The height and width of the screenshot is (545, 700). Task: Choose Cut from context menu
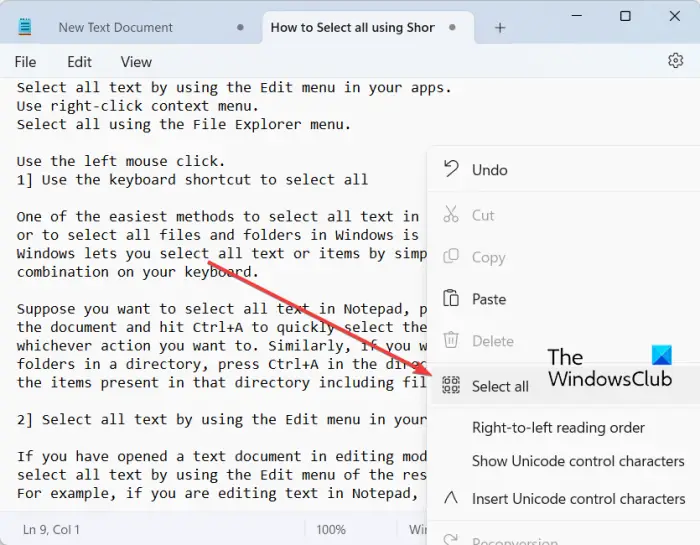click(x=565, y=215)
